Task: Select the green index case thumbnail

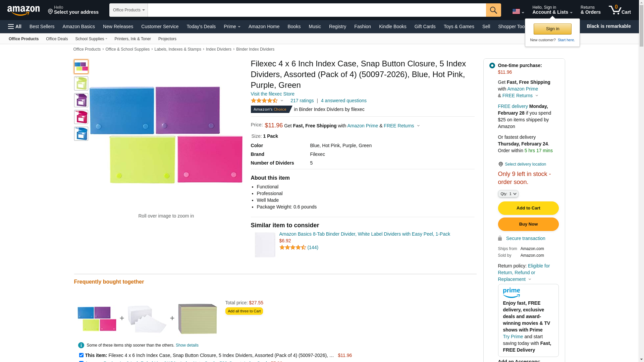Action: coord(81,83)
